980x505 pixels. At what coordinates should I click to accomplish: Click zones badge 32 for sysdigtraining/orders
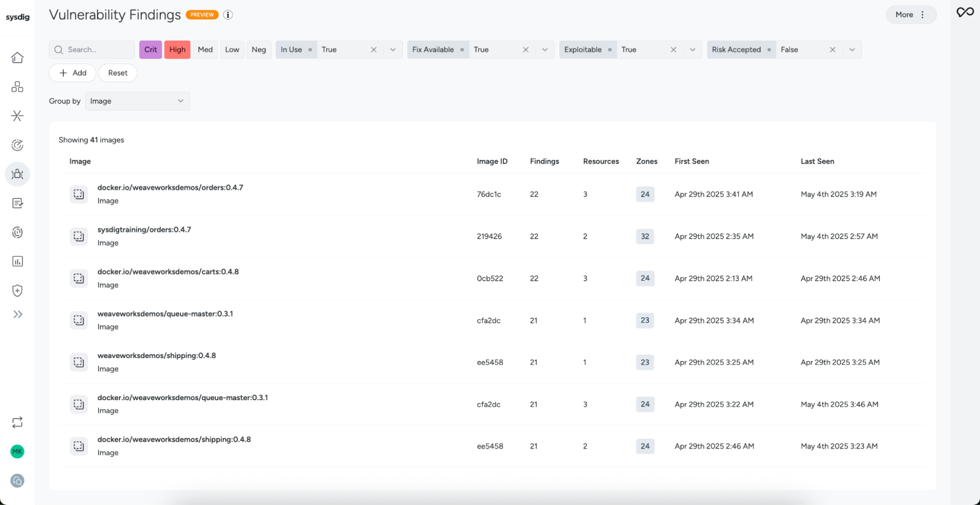click(x=645, y=237)
